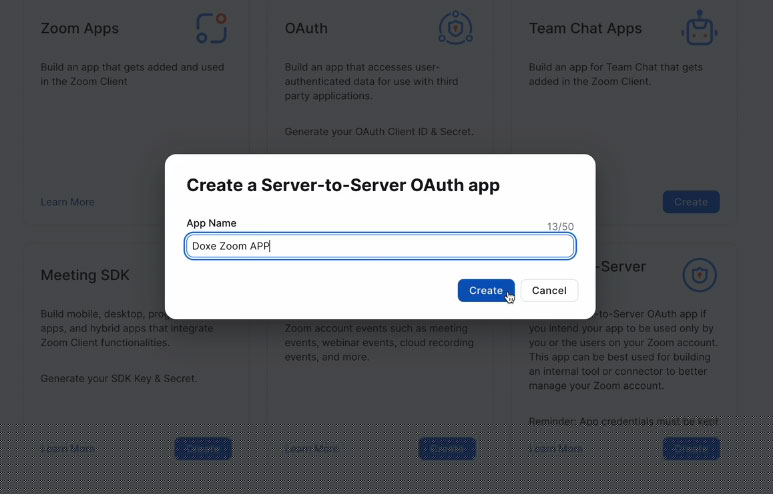Click the App Name label
The width and height of the screenshot is (773, 494).
211,223
